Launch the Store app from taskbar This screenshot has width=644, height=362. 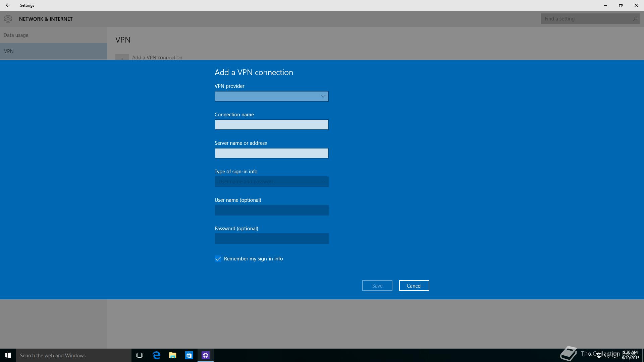pyautogui.click(x=189, y=355)
